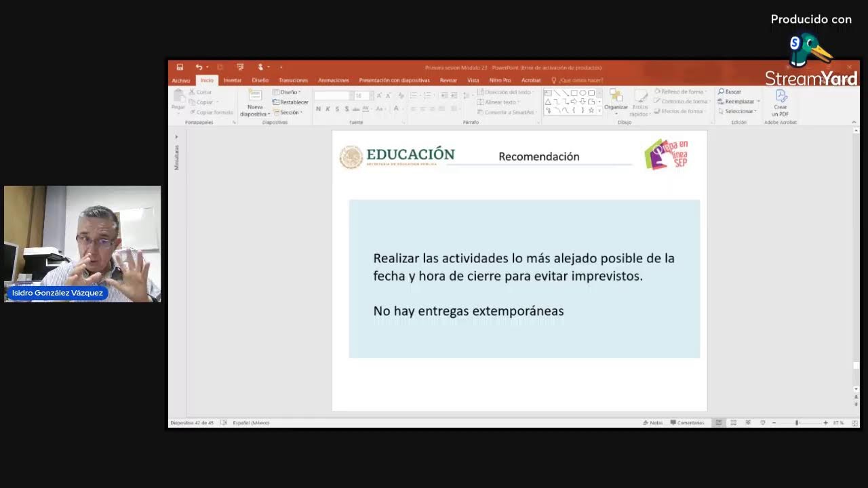Toggle strikethrough abc formatting
Image resolution: width=868 pixels, height=488 pixels.
(356, 108)
